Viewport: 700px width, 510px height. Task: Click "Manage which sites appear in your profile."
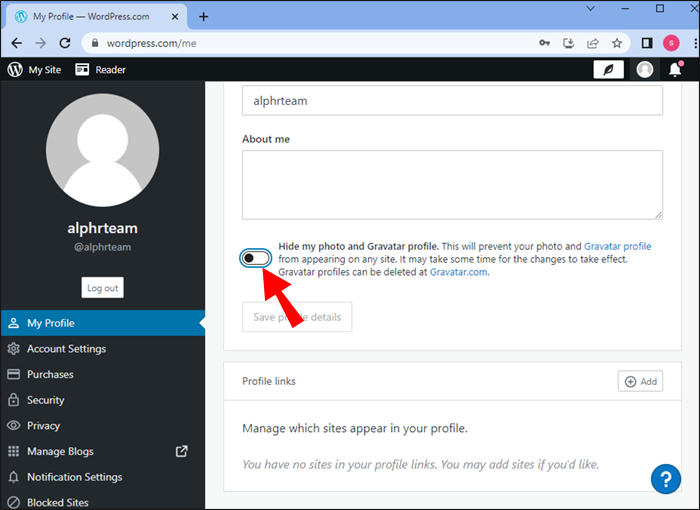[354, 428]
